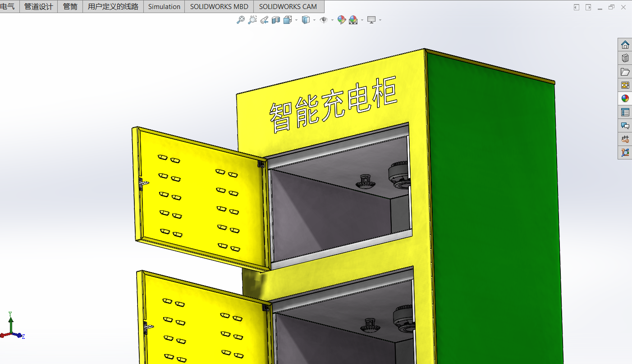
Task: Open SOLIDWORKS Forum speech-bubble tab
Action: point(625,126)
